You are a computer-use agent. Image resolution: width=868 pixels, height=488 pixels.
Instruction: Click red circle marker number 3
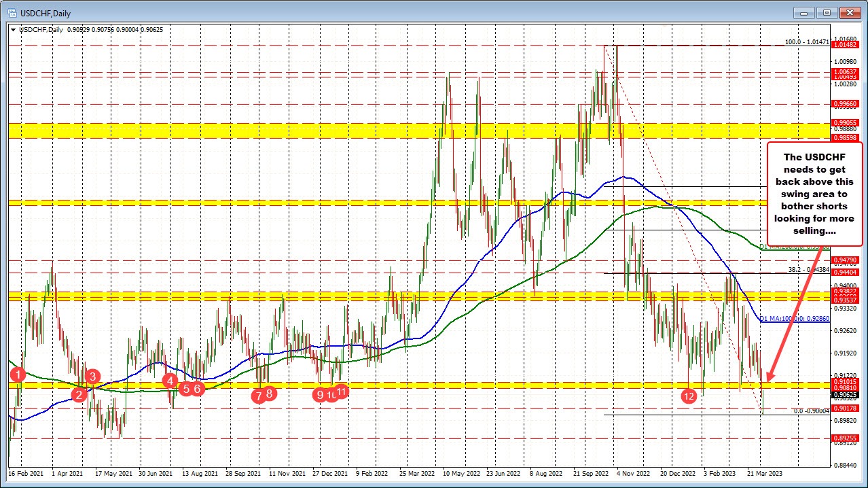tap(93, 376)
